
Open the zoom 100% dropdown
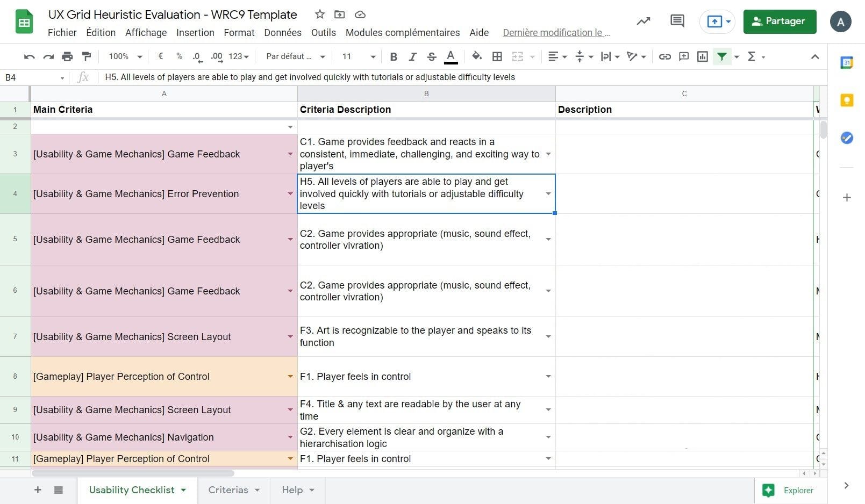pos(125,56)
